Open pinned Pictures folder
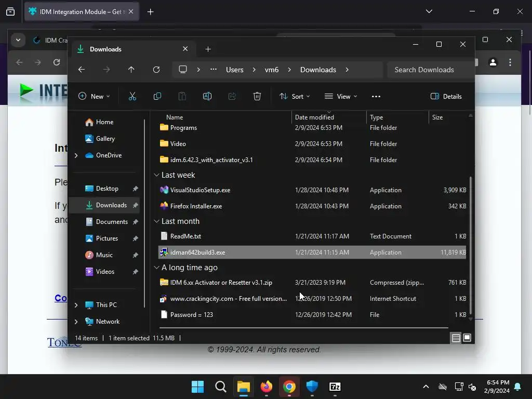532x399 pixels. pyautogui.click(x=107, y=238)
